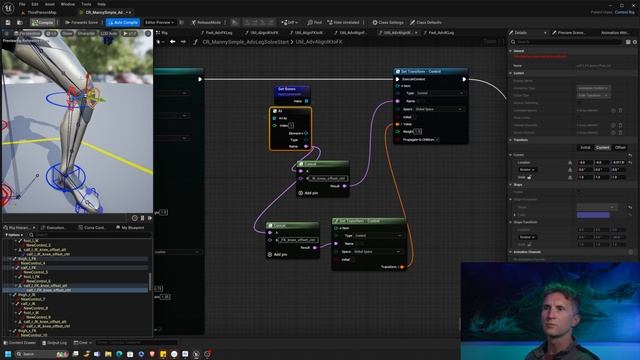Viewport: 640px width, 360px height.
Task: Click Hide Unrelated in toolbar
Action: click(343, 22)
